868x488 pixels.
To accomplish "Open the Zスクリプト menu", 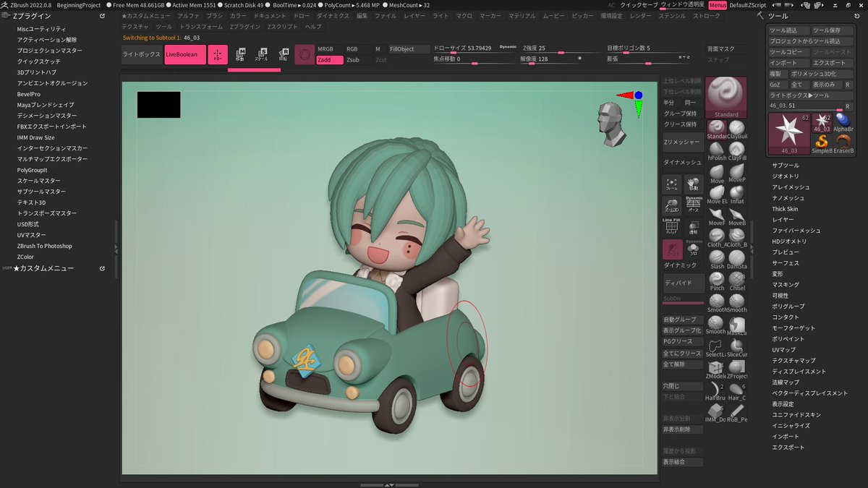I will coord(282,27).
